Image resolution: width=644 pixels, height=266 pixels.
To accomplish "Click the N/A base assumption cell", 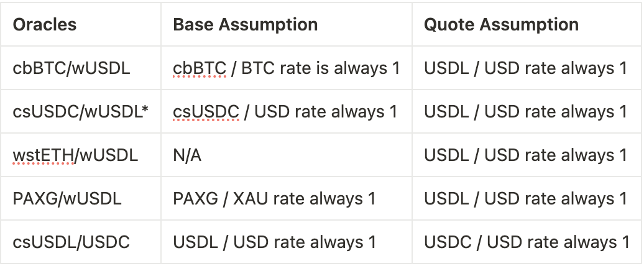I will click(187, 155).
